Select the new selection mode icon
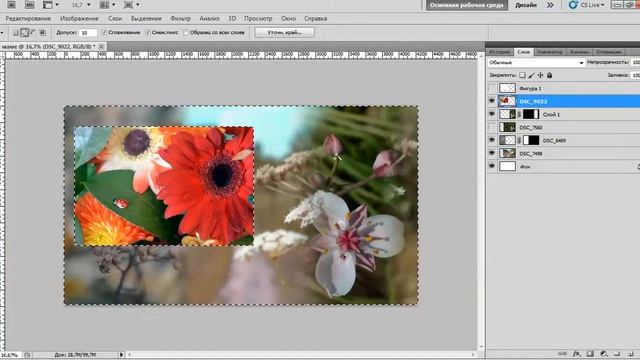 click(16, 33)
